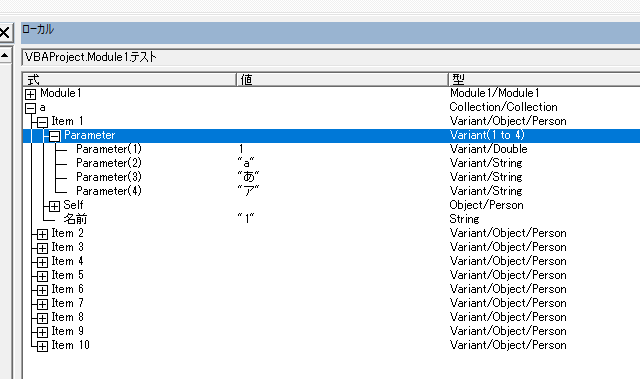
Task: Click the Object/Person type cell
Action: tap(486, 205)
